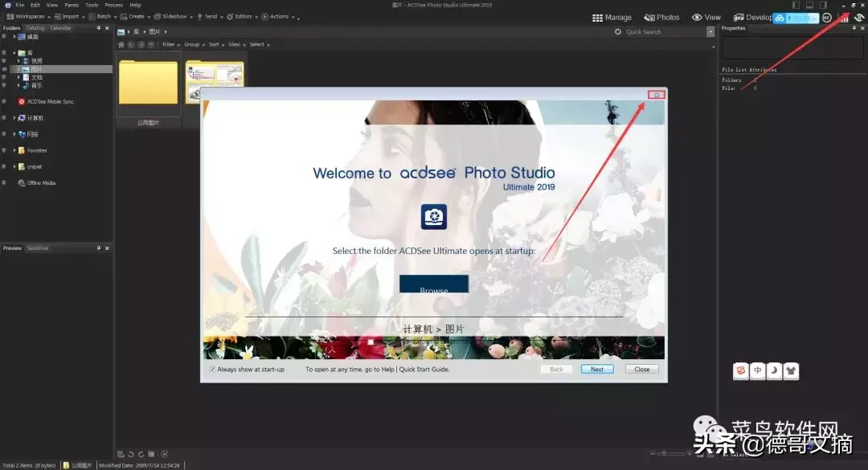Open the File menu
Screen dimensions: 868x470
pos(20,5)
